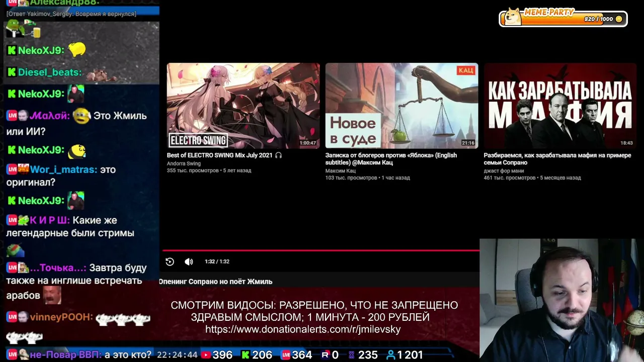Click the yellow face emote in Малой's message

82,116
